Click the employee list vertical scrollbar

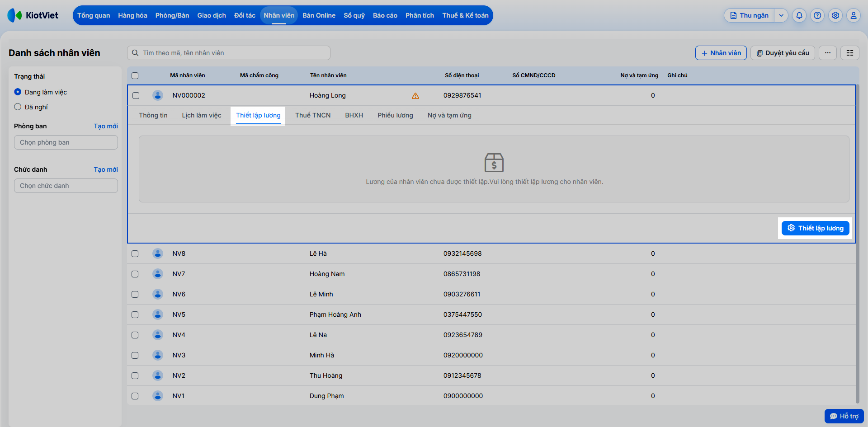coord(857,244)
